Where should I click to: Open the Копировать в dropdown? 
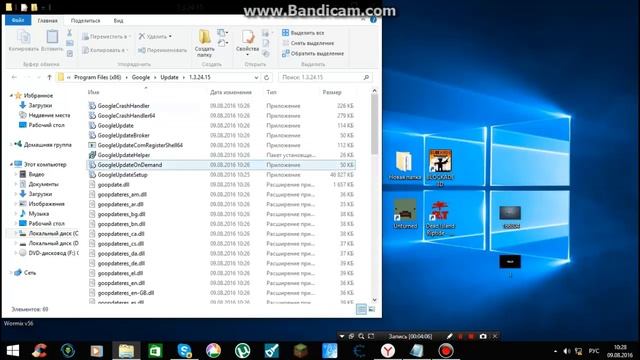coord(104,50)
